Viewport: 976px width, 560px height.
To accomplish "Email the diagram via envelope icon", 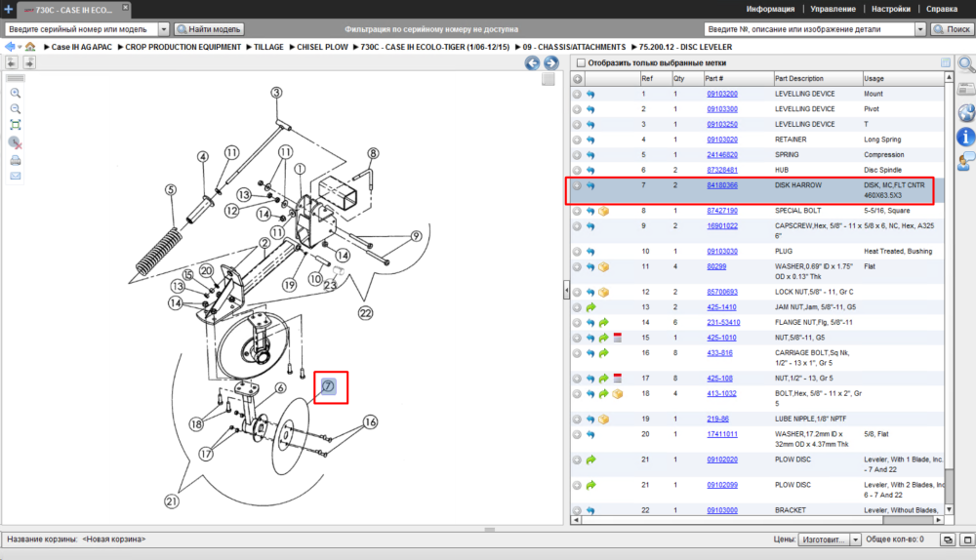I will coord(16,176).
